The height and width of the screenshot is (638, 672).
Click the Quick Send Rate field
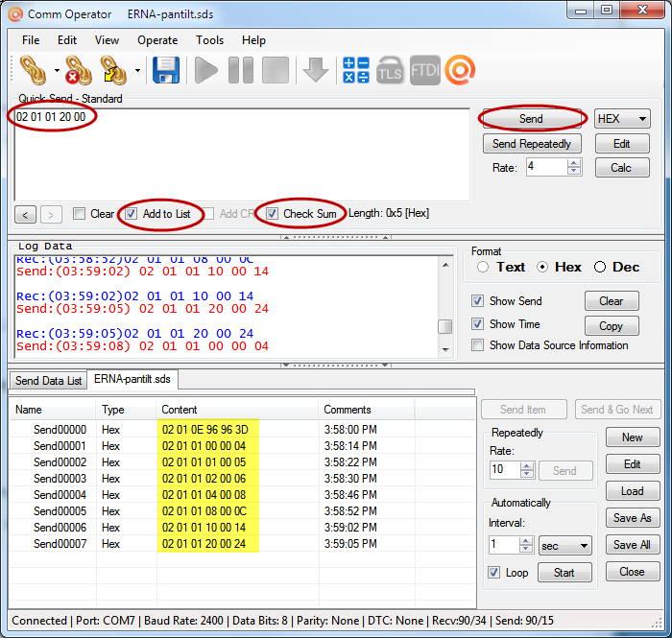pos(546,167)
